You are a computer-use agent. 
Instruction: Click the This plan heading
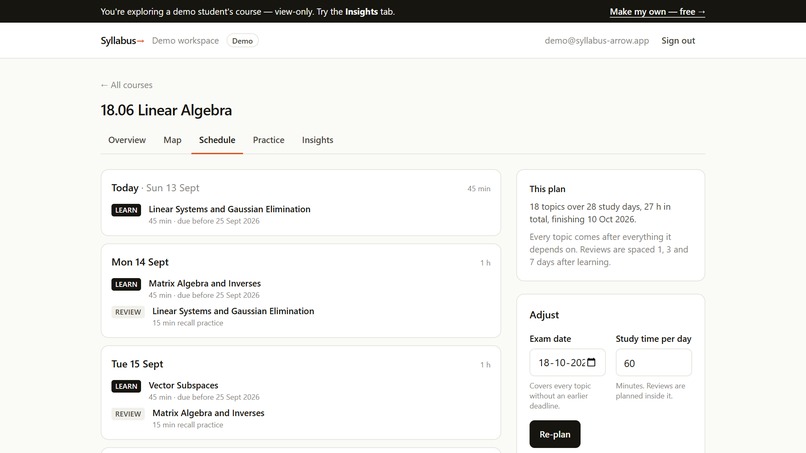[547, 189]
